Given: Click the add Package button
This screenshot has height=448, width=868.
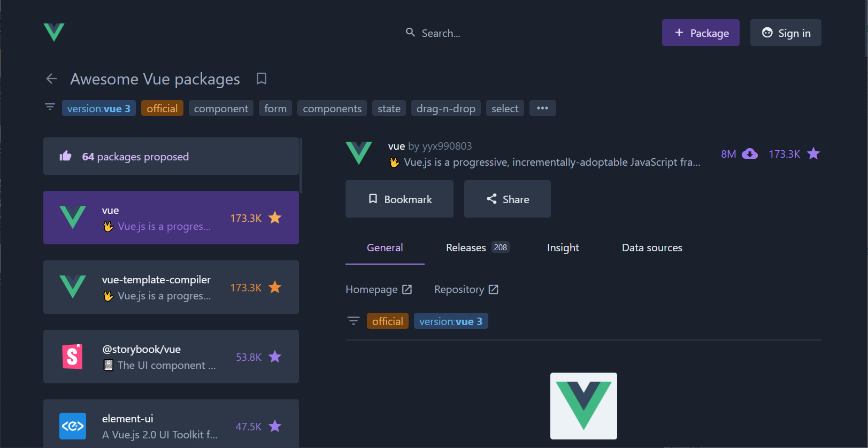Looking at the screenshot, I should 701,33.
